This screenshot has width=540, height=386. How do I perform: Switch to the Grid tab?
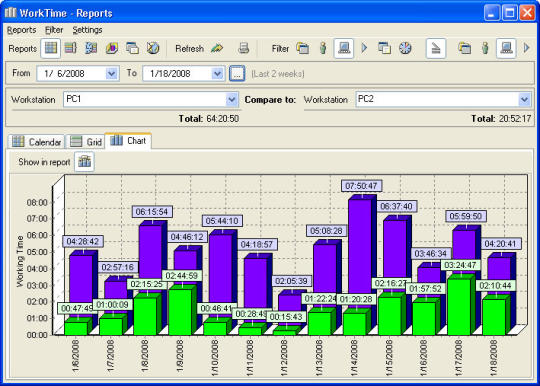(86, 142)
